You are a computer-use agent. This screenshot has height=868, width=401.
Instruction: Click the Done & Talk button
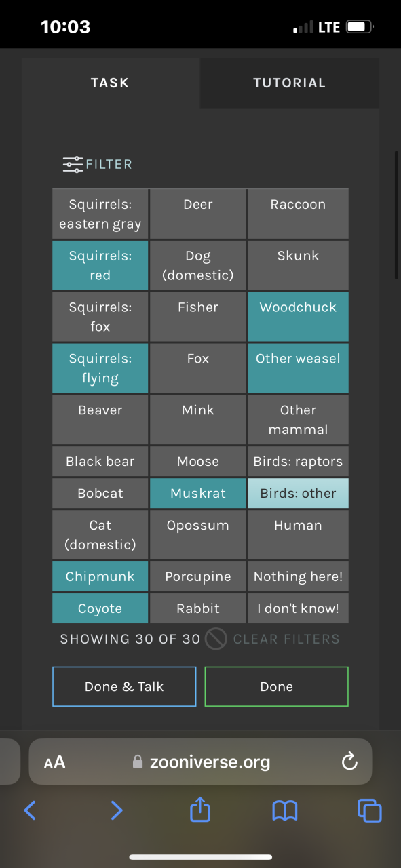tap(124, 686)
